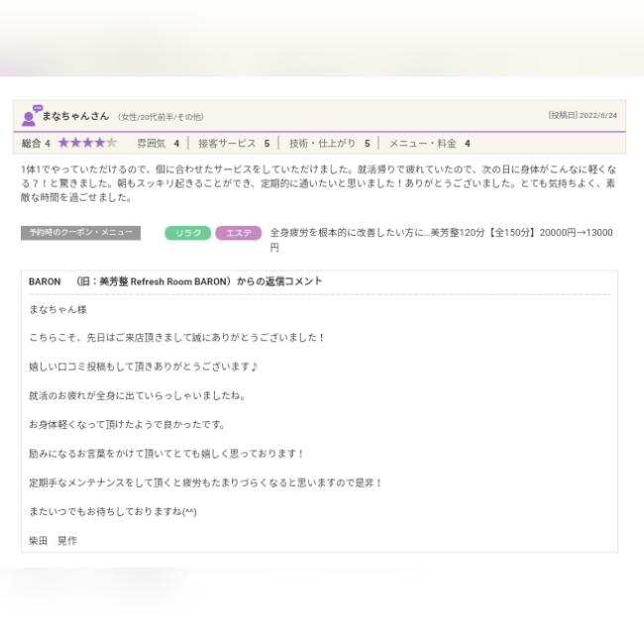Click the purple エステ tag badge
The width and height of the screenshot is (644, 644).
point(238,233)
